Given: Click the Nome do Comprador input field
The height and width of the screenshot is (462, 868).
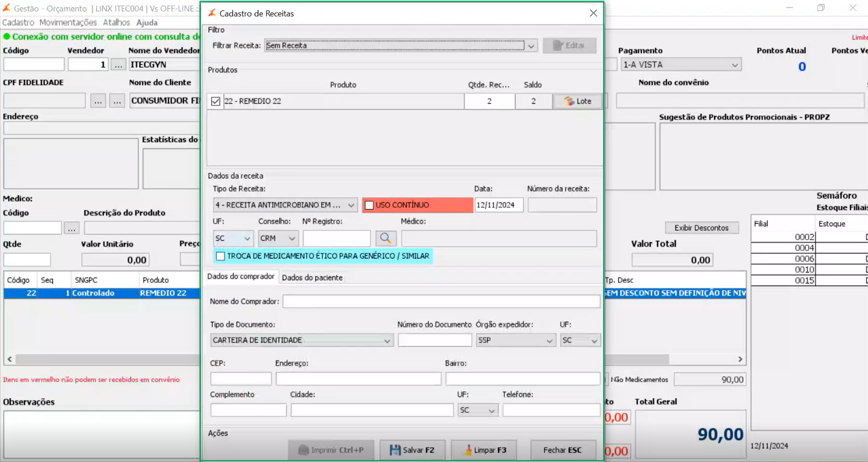Looking at the screenshot, I should coord(441,301).
